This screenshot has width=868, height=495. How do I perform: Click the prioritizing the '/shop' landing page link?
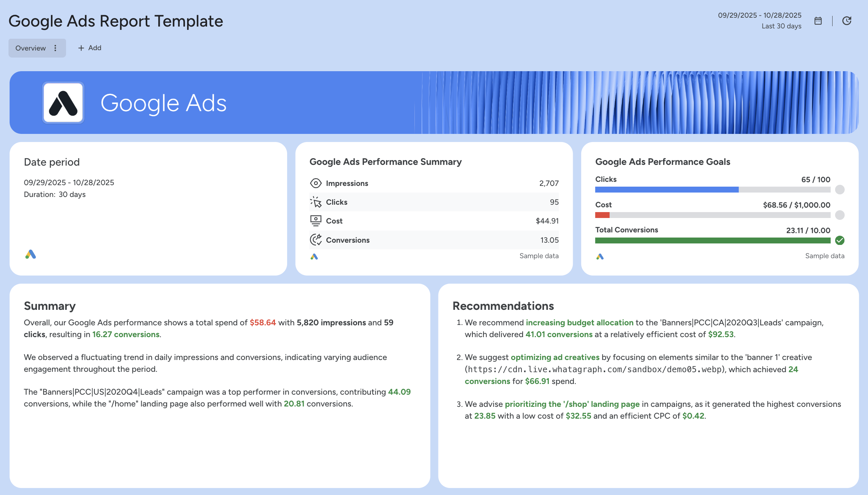(572, 404)
